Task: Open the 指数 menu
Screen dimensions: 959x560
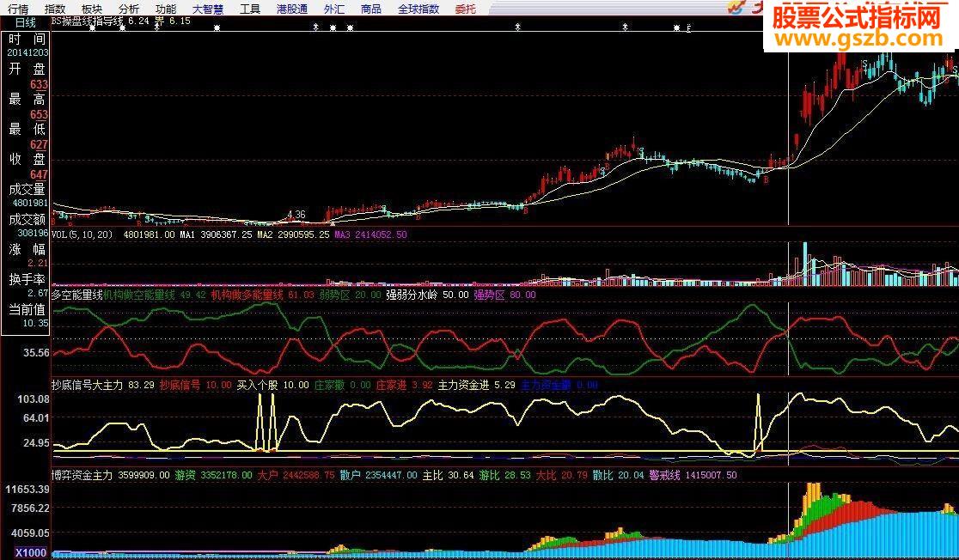Action: [x=55, y=9]
